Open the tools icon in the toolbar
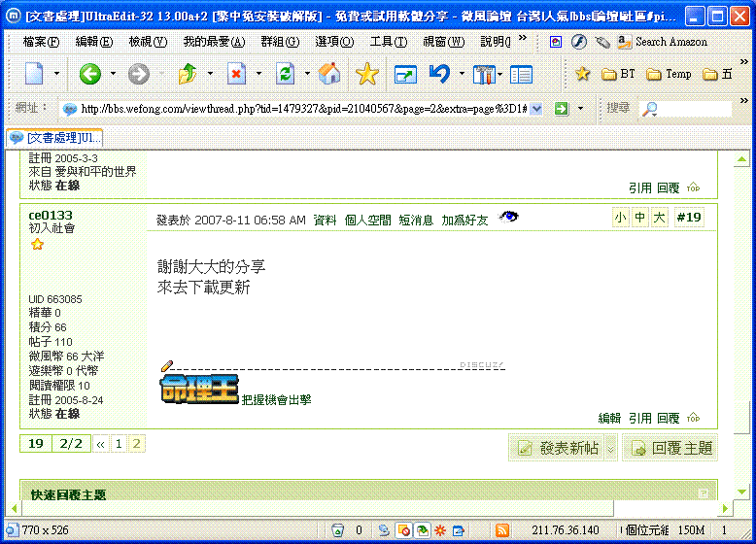The image size is (756, 544). click(x=484, y=74)
